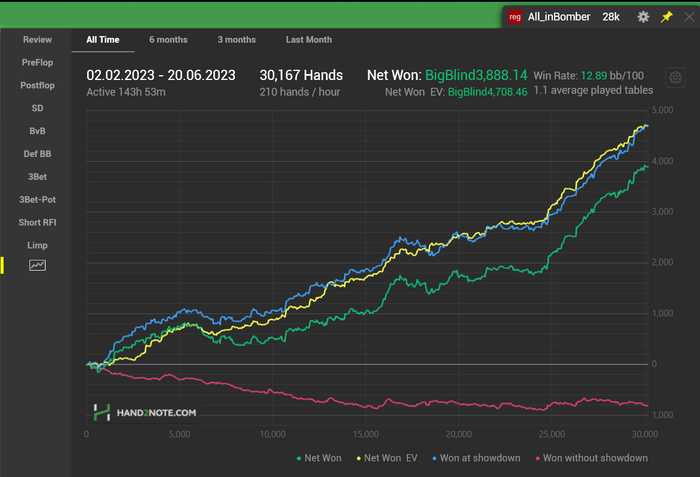
Task: Pin the popup with the yellow pin icon
Action: pos(667,17)
